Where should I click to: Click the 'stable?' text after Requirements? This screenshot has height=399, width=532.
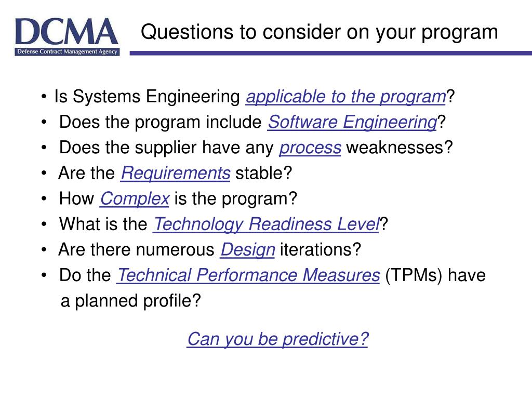[263, 173]
